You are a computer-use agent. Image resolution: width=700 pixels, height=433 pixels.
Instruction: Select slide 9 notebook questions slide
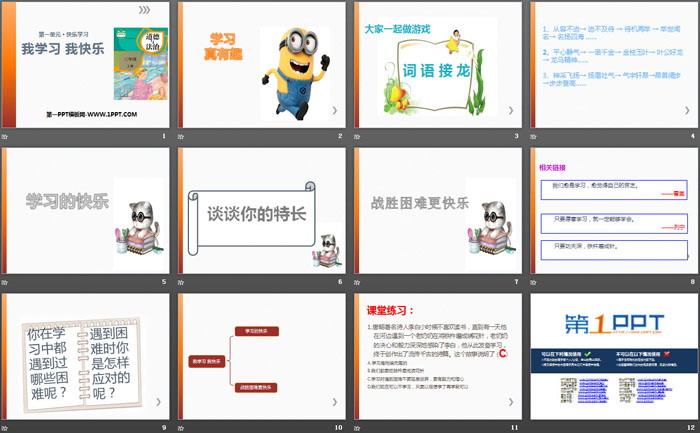coord(86,357)
